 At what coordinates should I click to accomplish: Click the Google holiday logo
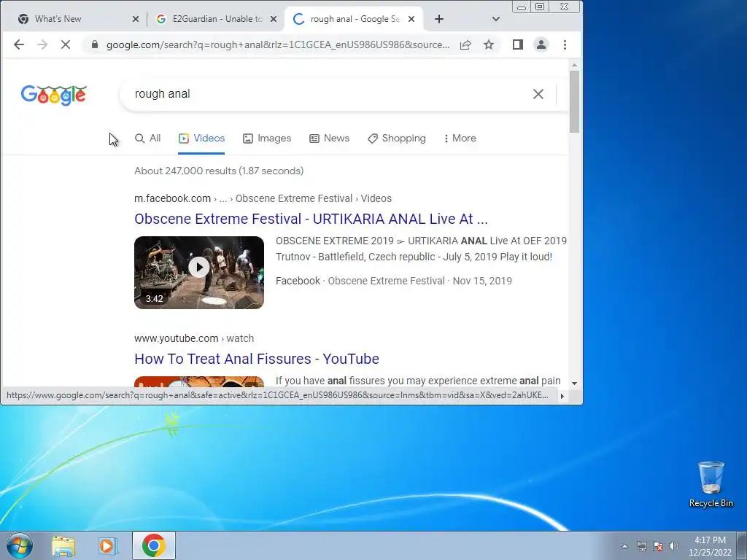click(54, 95)
